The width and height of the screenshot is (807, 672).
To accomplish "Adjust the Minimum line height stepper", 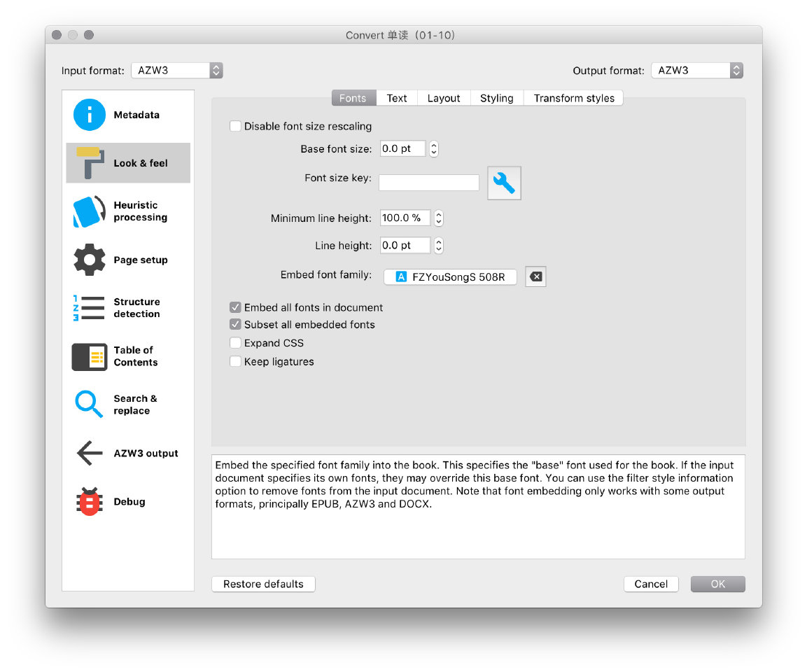I will [438, 218].
